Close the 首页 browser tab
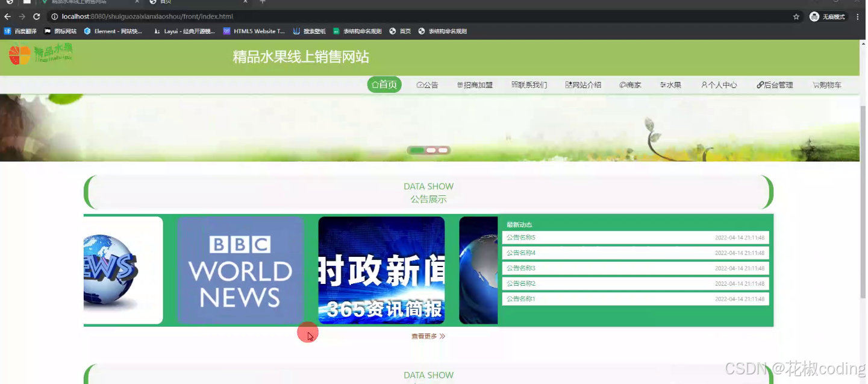The height and width of the screenshot is (384, 868). pos(246,2)
